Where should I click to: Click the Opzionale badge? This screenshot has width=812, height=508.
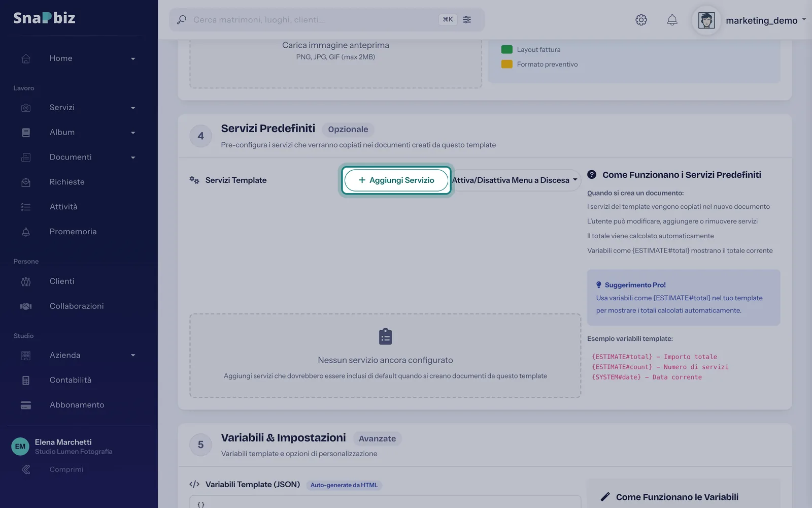click(348, 130)
